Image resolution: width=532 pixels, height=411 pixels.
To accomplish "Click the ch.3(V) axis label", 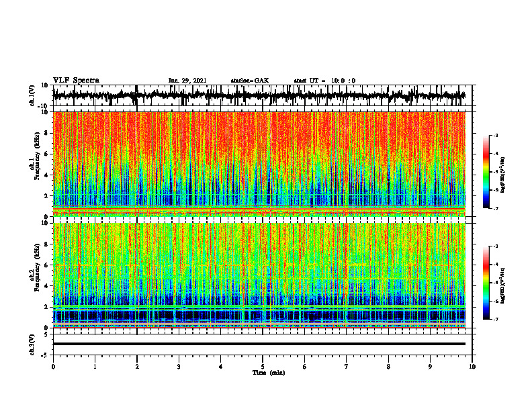I will pyautogui.click(x=31, y=345).
